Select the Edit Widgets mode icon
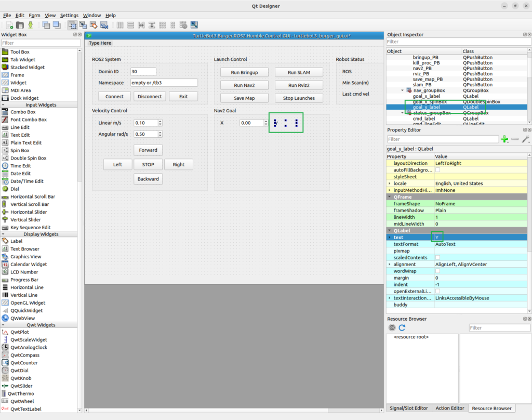532x420 pixels. click(72, 25)
